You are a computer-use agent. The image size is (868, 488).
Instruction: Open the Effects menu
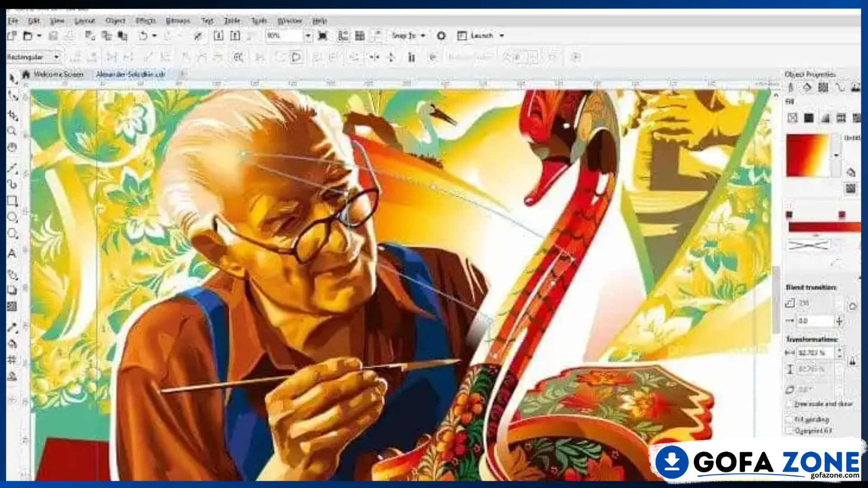tap(146, 21)
